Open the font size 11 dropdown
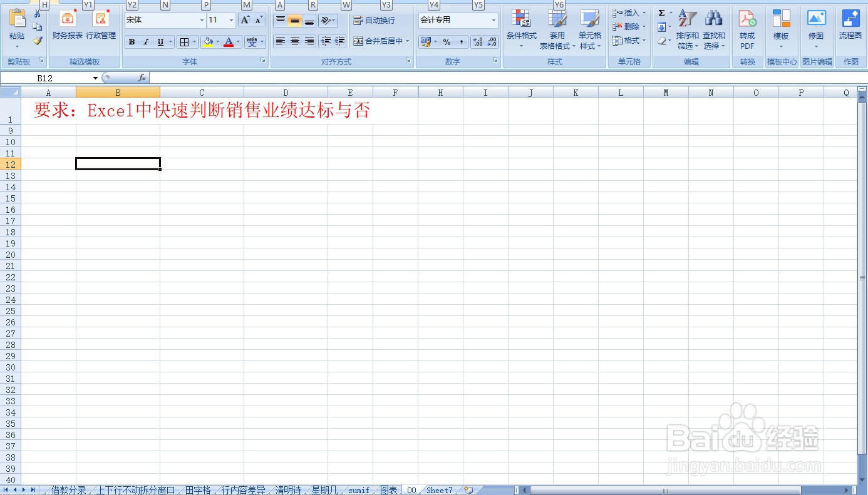Screen dimensions: 868x495 pos(231,21)
